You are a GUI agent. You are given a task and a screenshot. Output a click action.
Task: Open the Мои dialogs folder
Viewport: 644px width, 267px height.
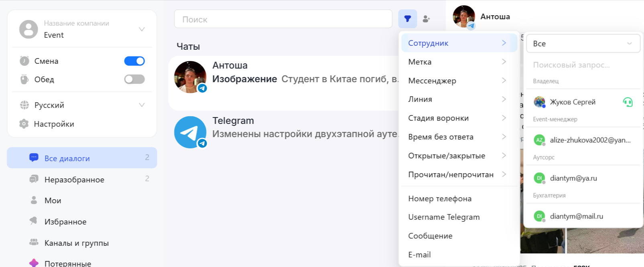click(x=53, y=200)
